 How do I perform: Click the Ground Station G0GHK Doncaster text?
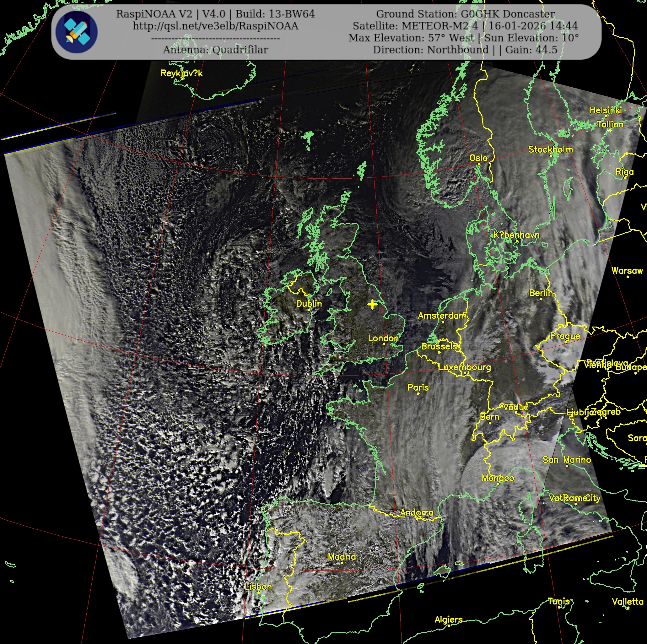click(x=466, y=14)
